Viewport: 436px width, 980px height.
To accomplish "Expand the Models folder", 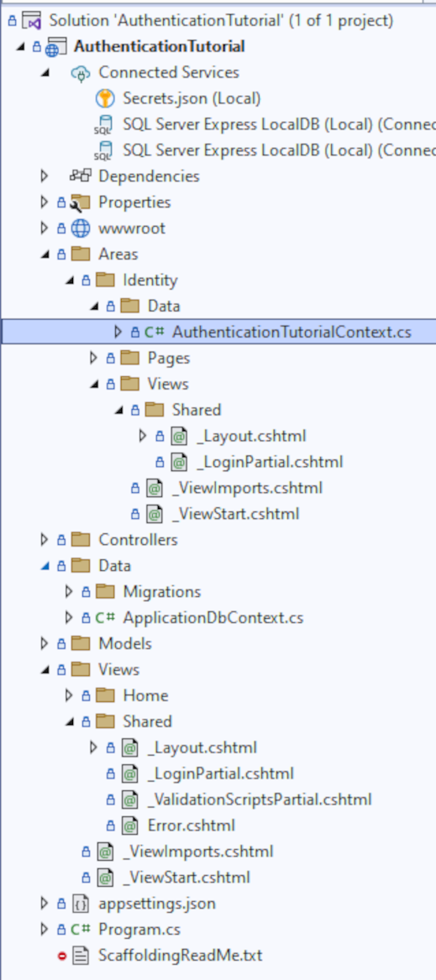I will (44, 643).
